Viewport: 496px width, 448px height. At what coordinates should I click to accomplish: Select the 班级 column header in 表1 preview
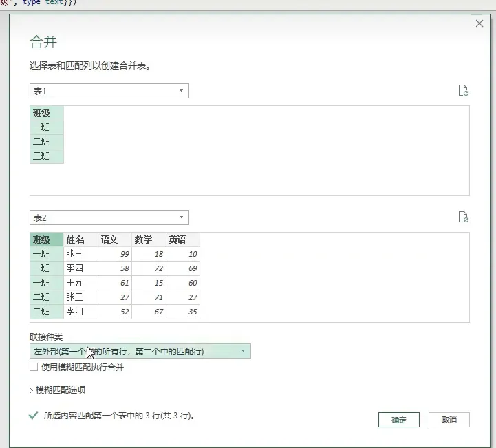47,113
